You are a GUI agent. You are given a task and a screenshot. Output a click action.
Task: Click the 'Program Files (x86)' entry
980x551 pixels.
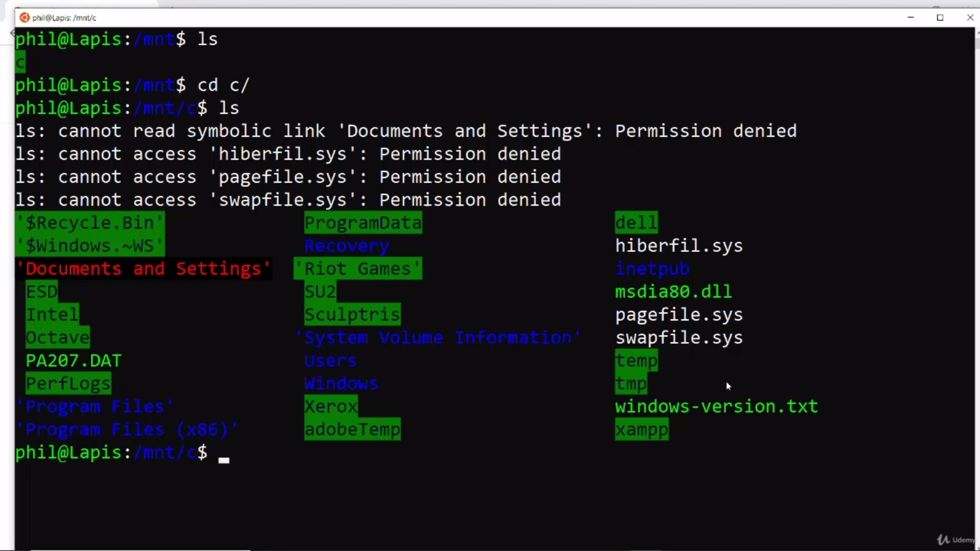click(x=127, y=430)
